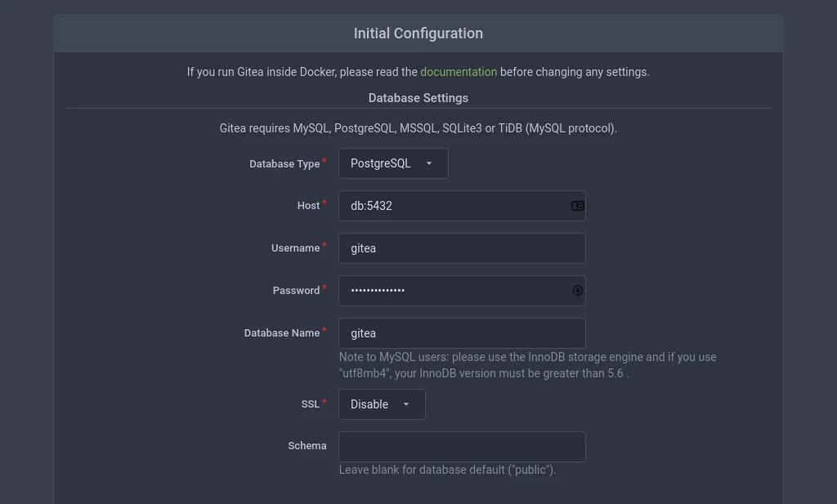Click the Database Name label
The width and height of the screenshot is (837, 504).
click(282, 332)
